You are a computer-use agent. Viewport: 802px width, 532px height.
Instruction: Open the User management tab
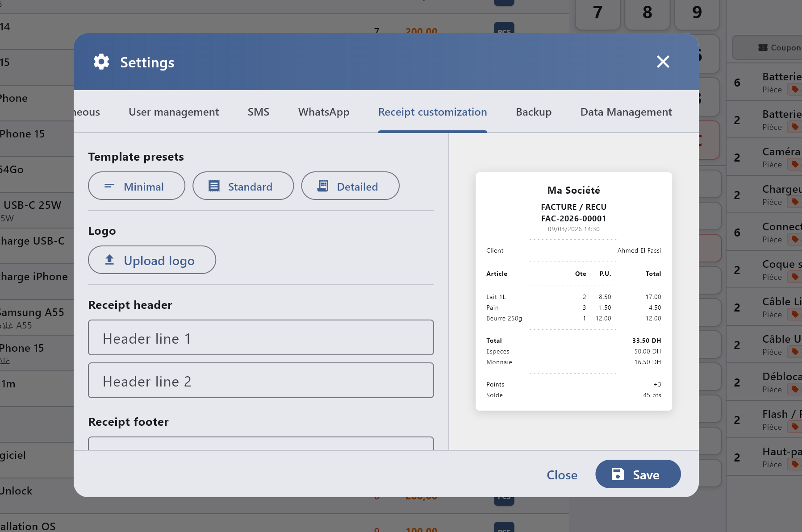(x=174, y=112)
